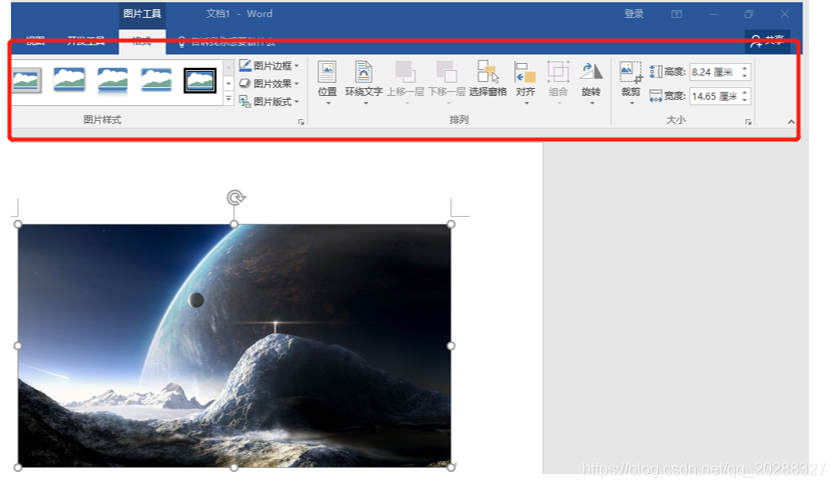The height and width of the screenshot is (488, 836).
Task: Click the 图片效果 picture effects icon
Action: pos(245,83)
